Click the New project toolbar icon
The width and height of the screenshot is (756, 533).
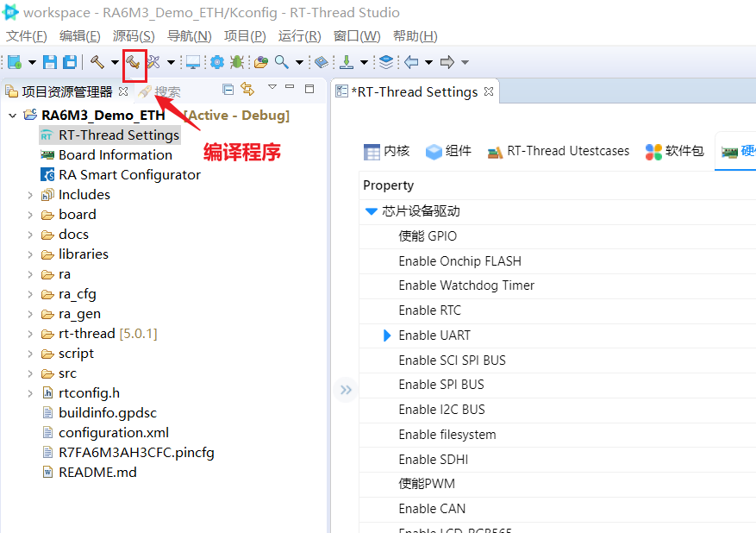[x=15, y=62]
